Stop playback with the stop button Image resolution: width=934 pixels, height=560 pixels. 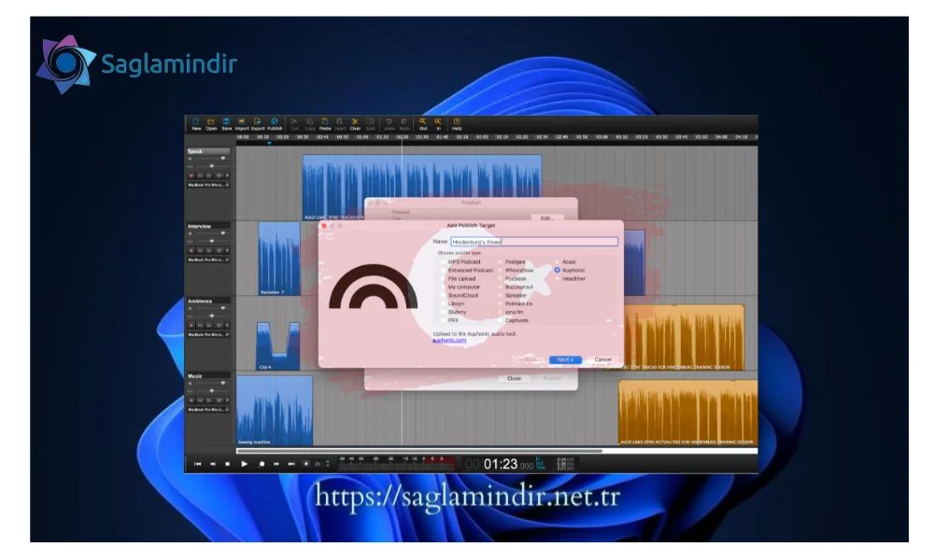point(228,464)
